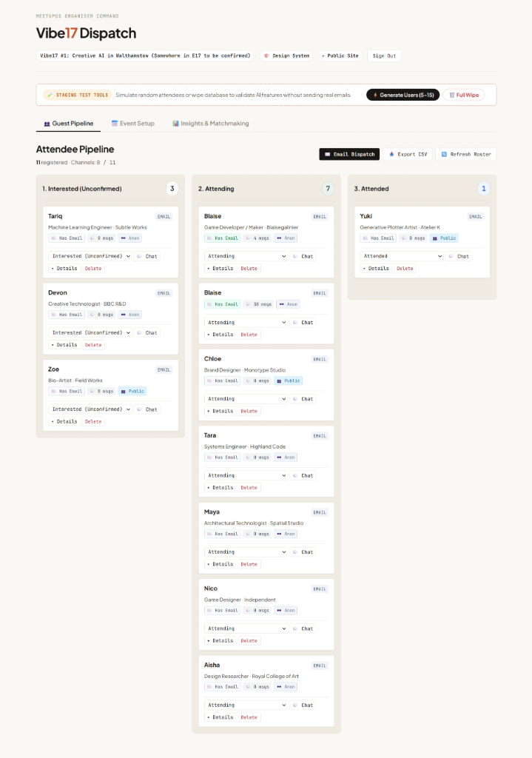Open Attended dropdown on Yuki's card
The image size is (532, 758).
(402, 256)
